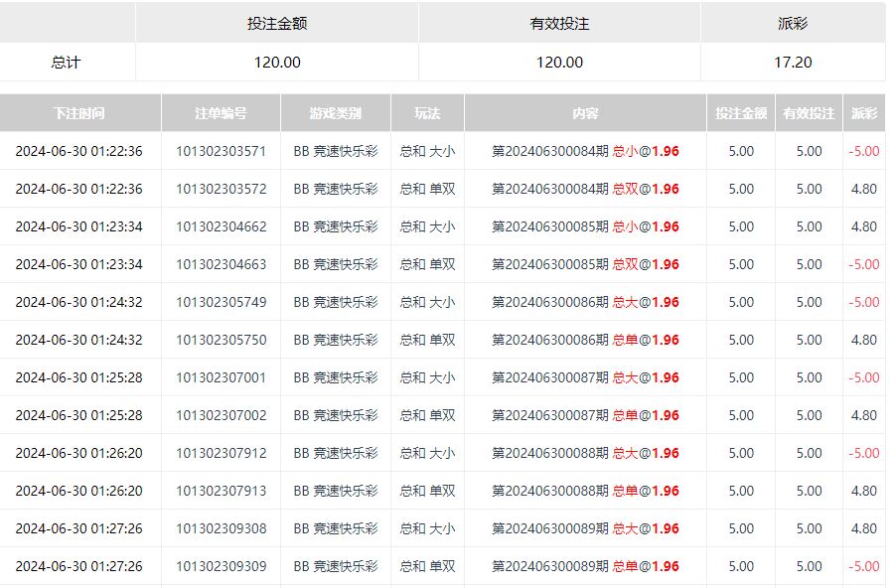896x588 pixels.
Task: Select order number 101302307913
Action: [221, 491]
